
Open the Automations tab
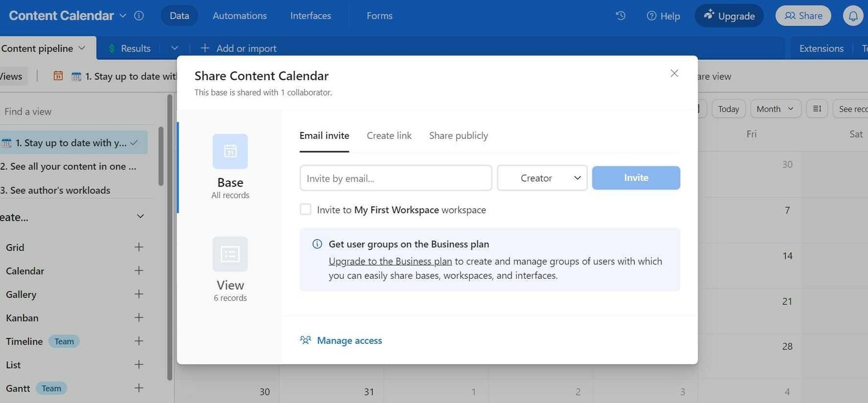(240, 16)
